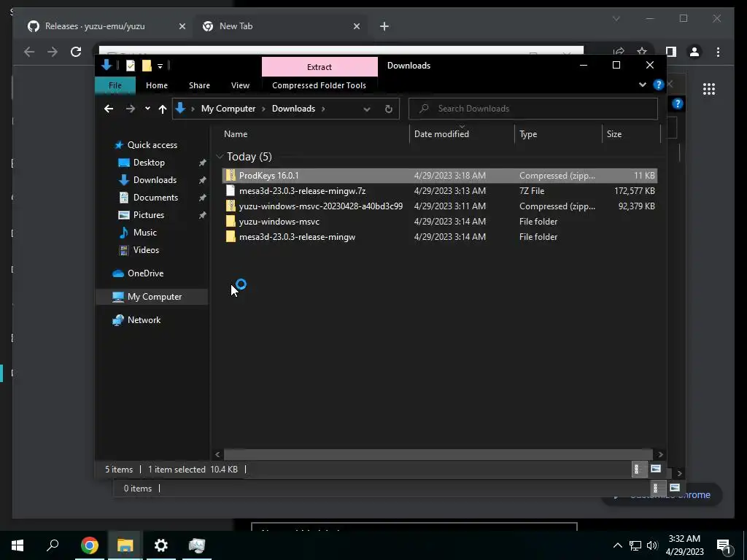
Task: Expand the ribbon with chevron arrow
Action: coord(642,85)
